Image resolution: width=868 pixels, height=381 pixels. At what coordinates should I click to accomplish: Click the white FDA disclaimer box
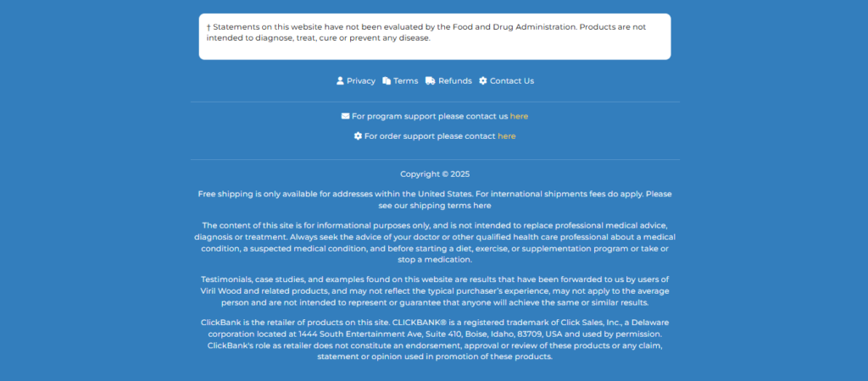[x=435, y=36]
